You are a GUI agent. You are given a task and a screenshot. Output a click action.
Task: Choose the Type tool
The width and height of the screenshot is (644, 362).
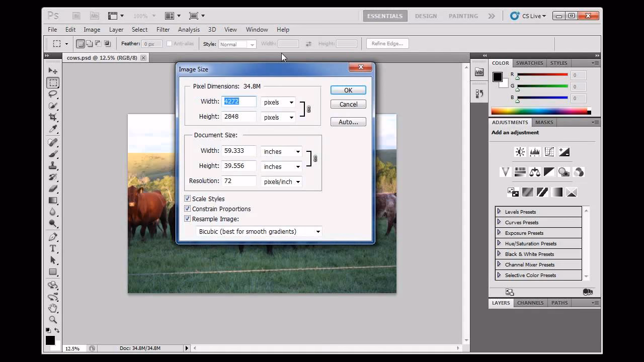tap(53, 248)
